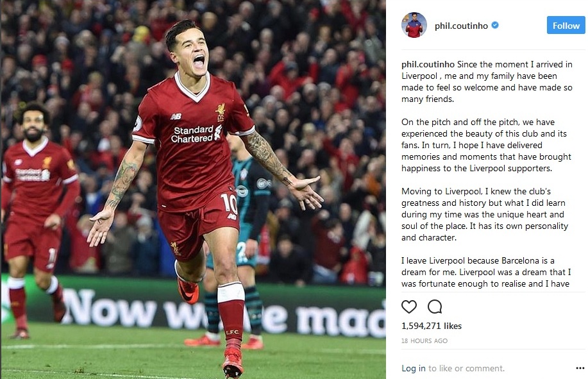Click bold phil.coutinho username starting the caption
588x379 pixels.
point(428,65)
